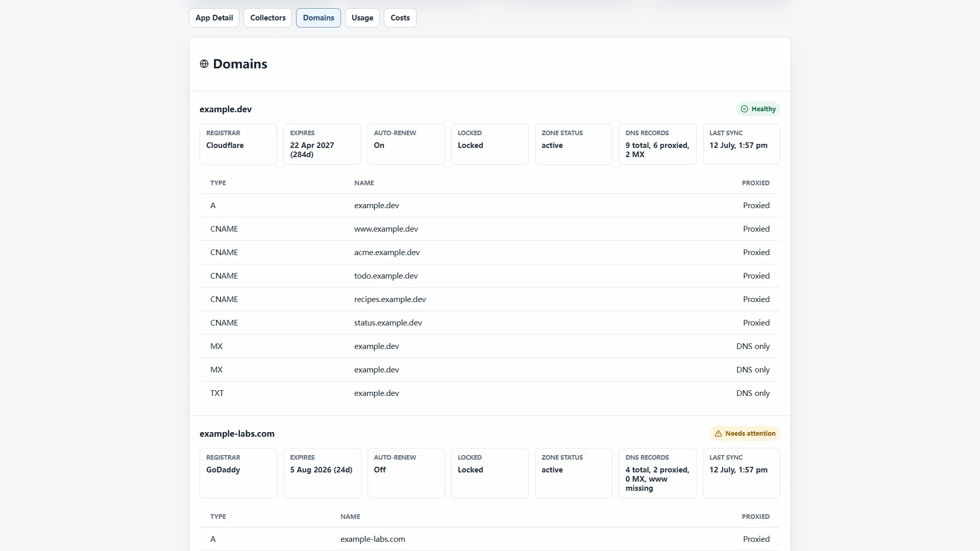Click the GoDaddy registrar value
This screenshot has height=551, width=980.
click(223, 470)
